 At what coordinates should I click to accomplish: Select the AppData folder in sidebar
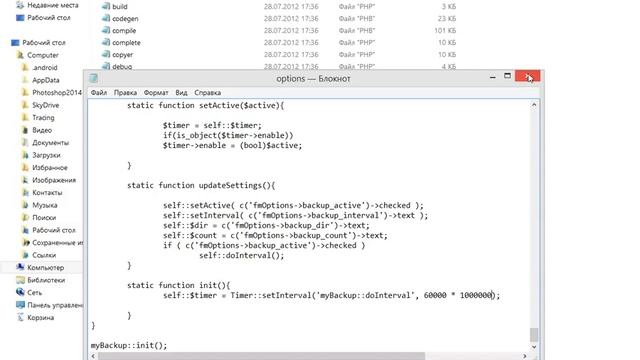(x=46, y=80)
